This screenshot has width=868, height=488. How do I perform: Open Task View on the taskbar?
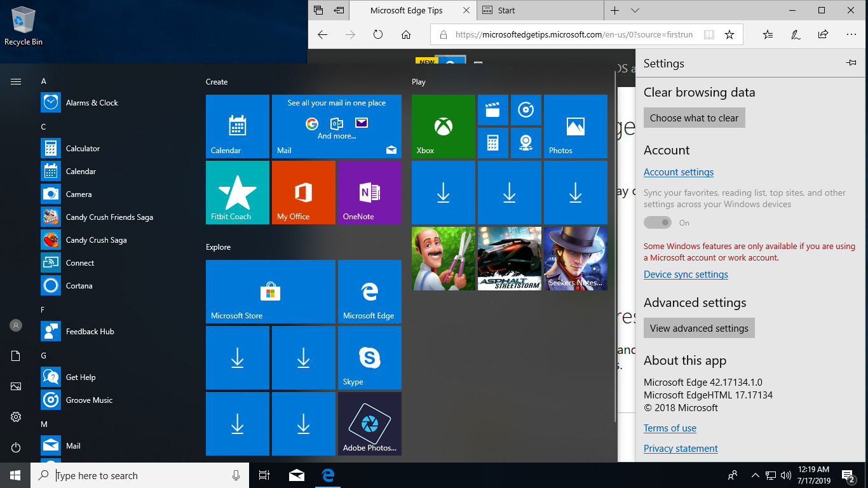click(x=264, y=475)
